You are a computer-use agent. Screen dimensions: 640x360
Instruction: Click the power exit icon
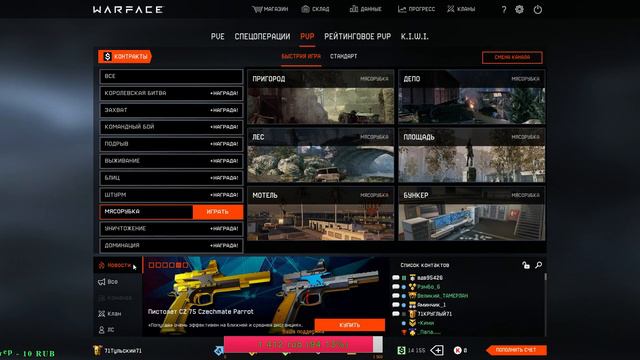(538, 9)
